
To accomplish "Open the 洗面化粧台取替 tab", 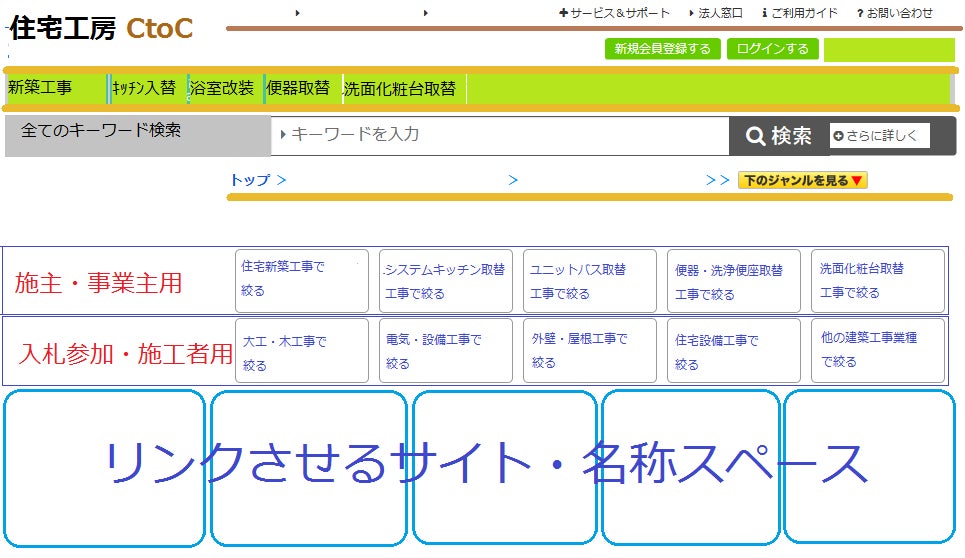I will [401, 89].
